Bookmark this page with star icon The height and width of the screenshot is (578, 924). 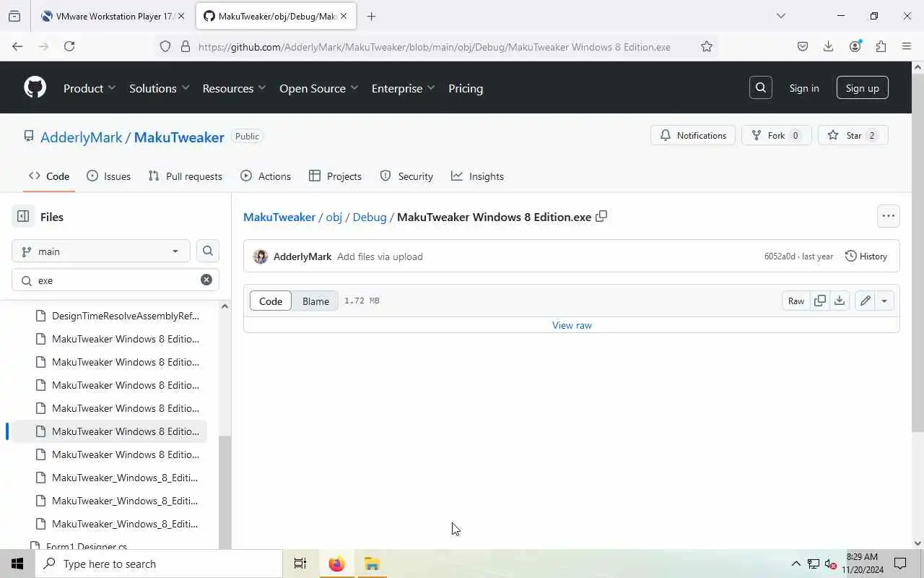(x=707, y=46)
